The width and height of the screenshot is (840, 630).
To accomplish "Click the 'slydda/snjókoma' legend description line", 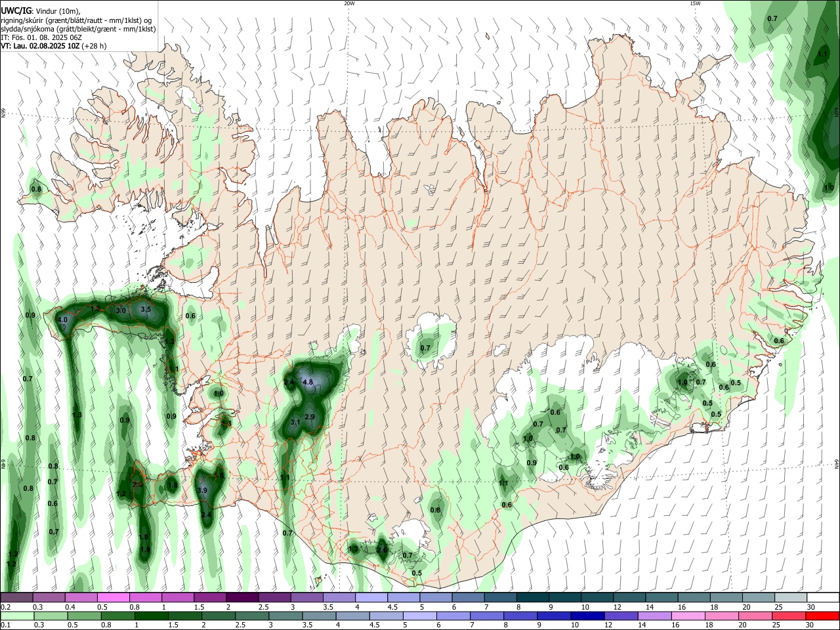I will 78,29.
